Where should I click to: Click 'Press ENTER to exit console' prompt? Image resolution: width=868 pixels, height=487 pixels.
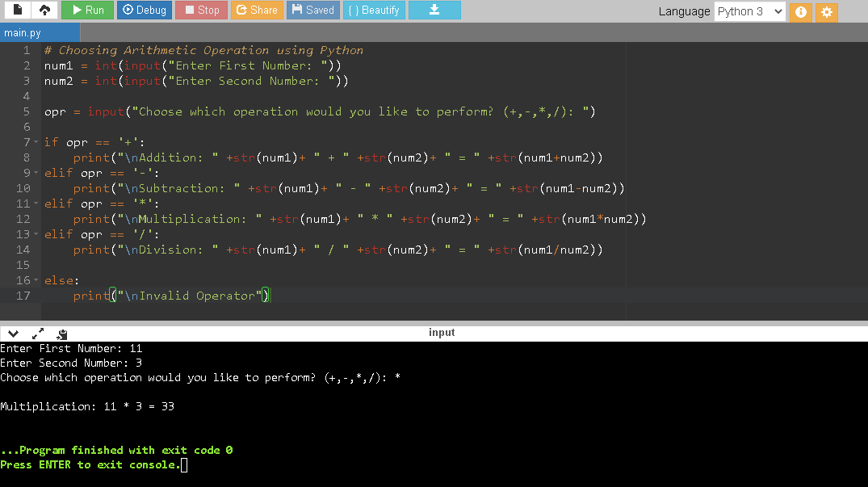[90, 465]
